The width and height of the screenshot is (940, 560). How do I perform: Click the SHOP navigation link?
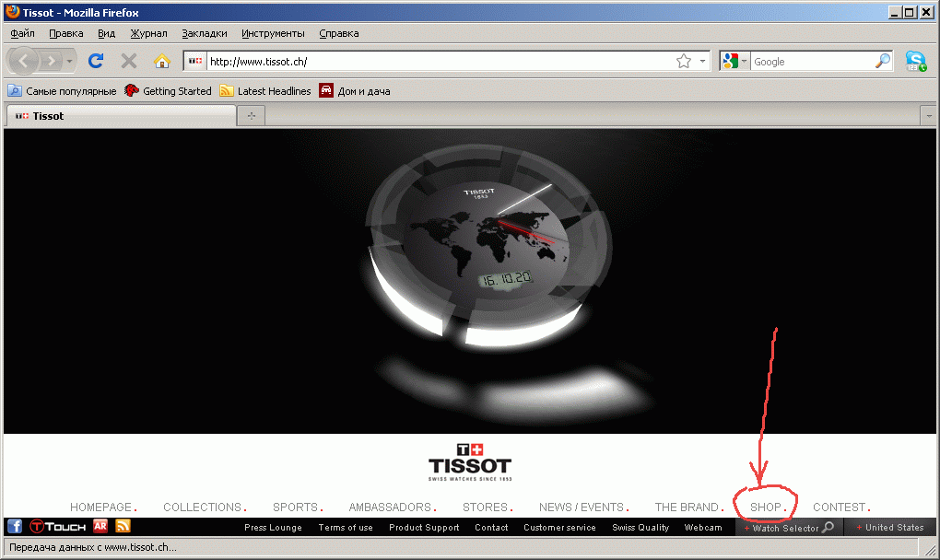pyautogui.click(x=766, y=507)
